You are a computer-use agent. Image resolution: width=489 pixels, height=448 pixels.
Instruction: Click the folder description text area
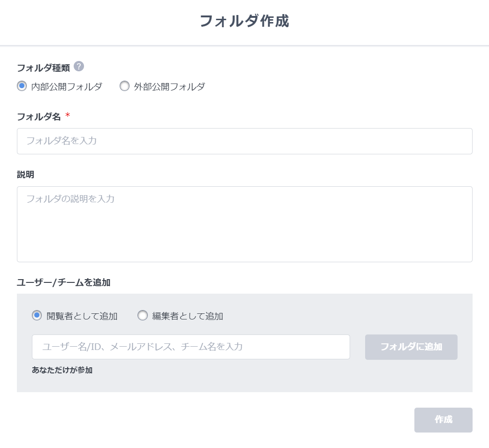[x=244, y=224]
